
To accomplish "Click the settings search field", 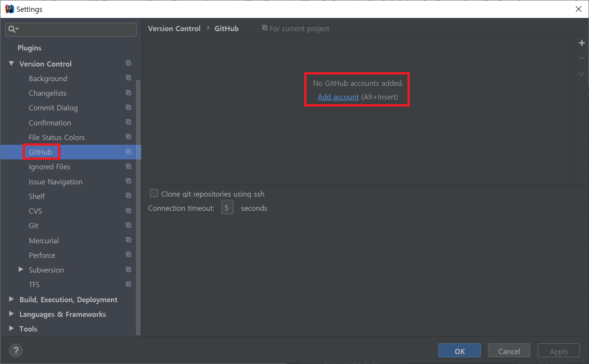I will tap(71, 29).
